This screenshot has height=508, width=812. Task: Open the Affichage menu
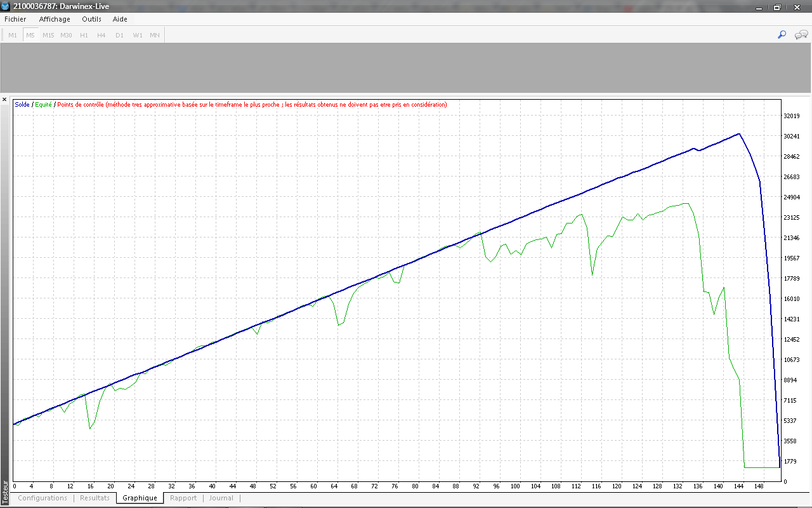(55, 19)
